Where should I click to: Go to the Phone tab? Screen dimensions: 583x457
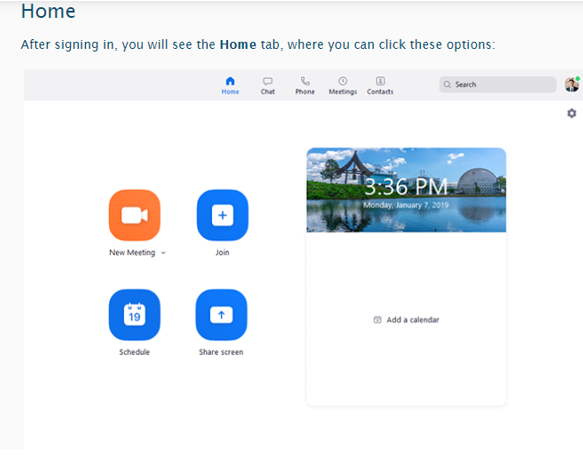(305, 86)
